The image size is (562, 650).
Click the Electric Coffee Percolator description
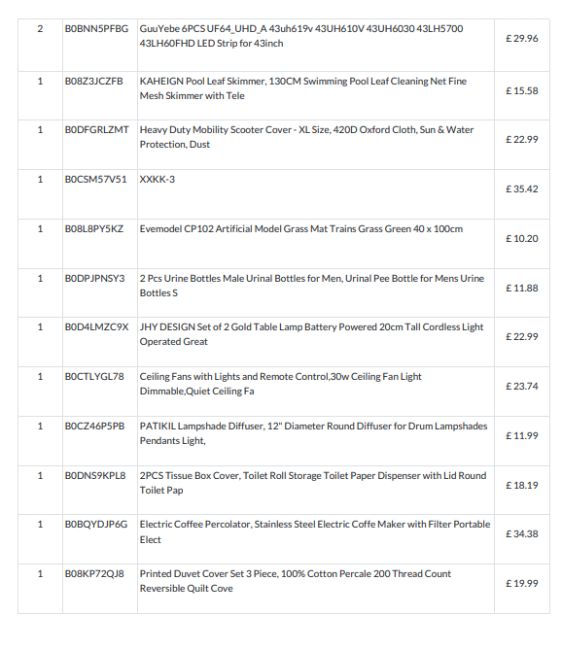click(x=315, y=532)
